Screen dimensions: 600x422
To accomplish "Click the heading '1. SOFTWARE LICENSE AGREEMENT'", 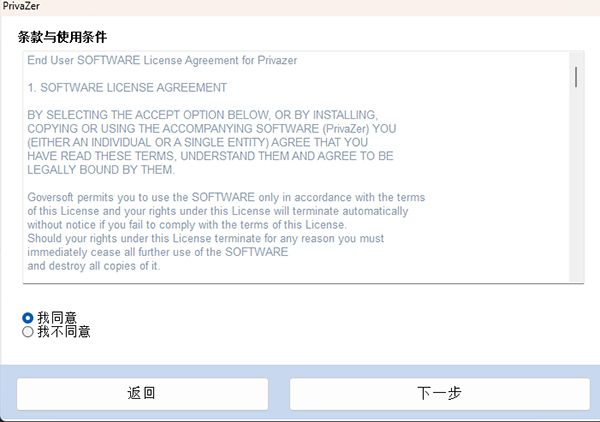I will pos(127,88).
